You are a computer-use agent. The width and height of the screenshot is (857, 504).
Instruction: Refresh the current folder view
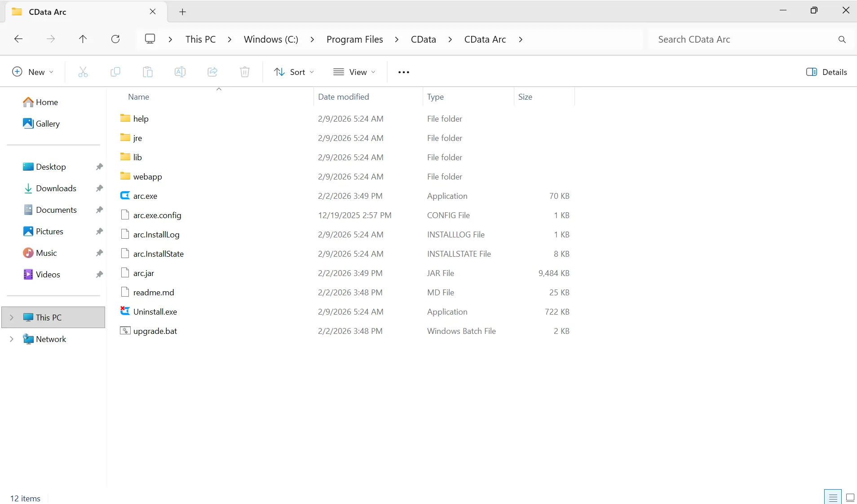(x=115, y=39)
